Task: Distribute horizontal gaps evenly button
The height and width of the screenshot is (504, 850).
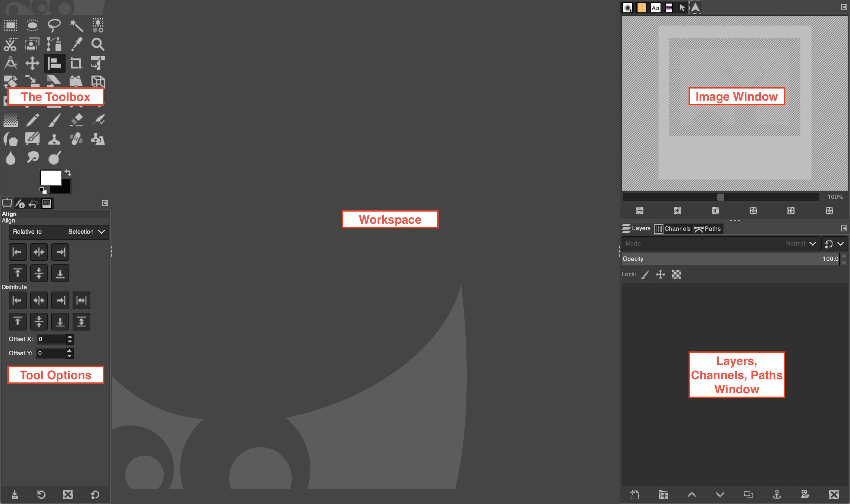Action: click(x=81, y=301)
